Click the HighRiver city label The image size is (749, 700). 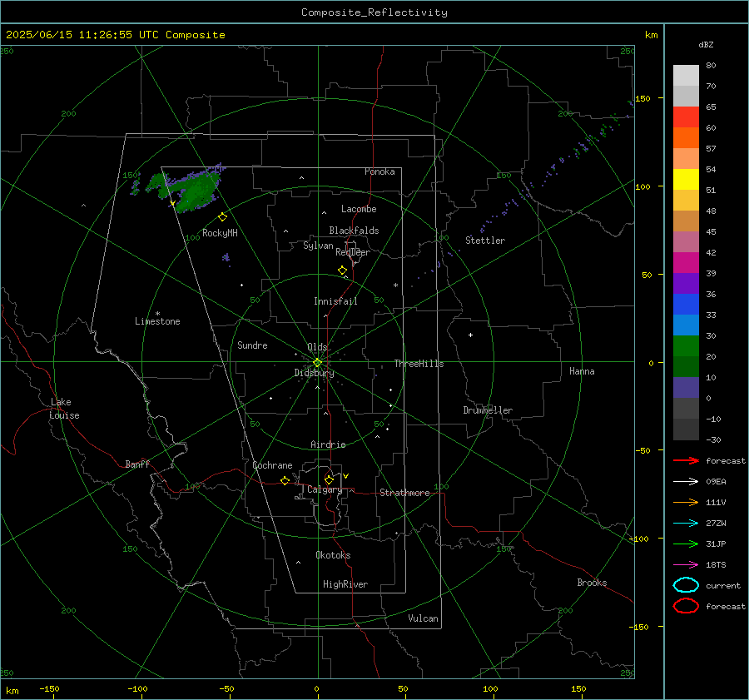[345, 584]
